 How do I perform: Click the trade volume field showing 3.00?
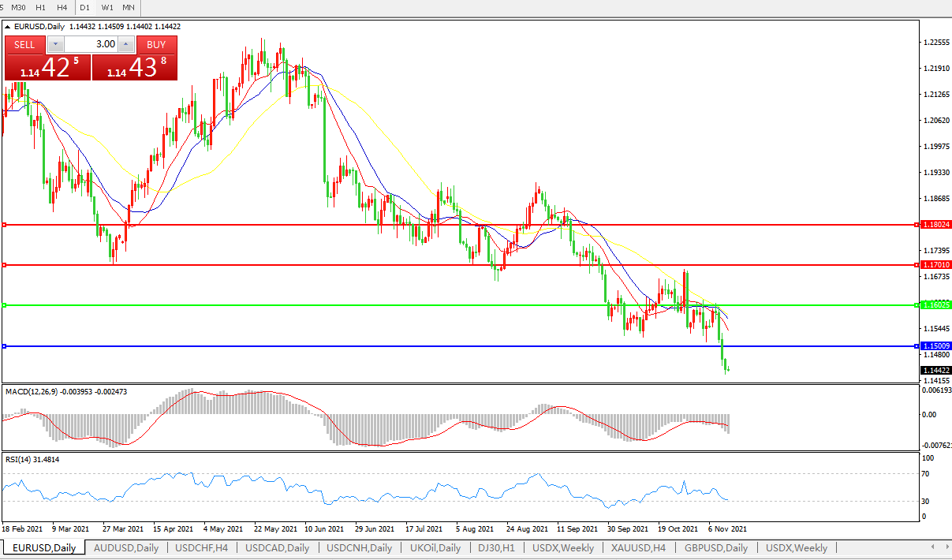click(91, 45)
